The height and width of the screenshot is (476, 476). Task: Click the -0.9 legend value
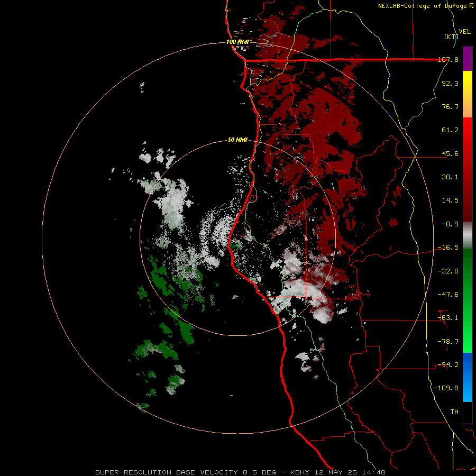450,224
